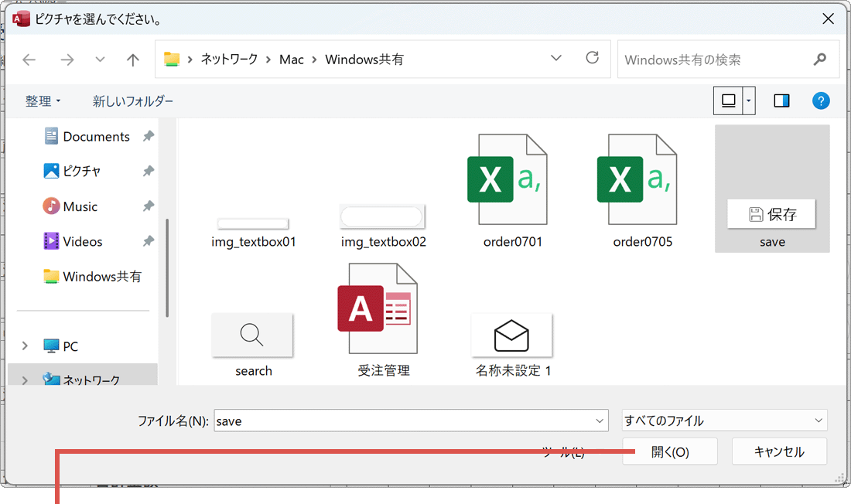851x504 pixels.
Task: Open the recent locations chevron dropdown
Action: point(100,60)
